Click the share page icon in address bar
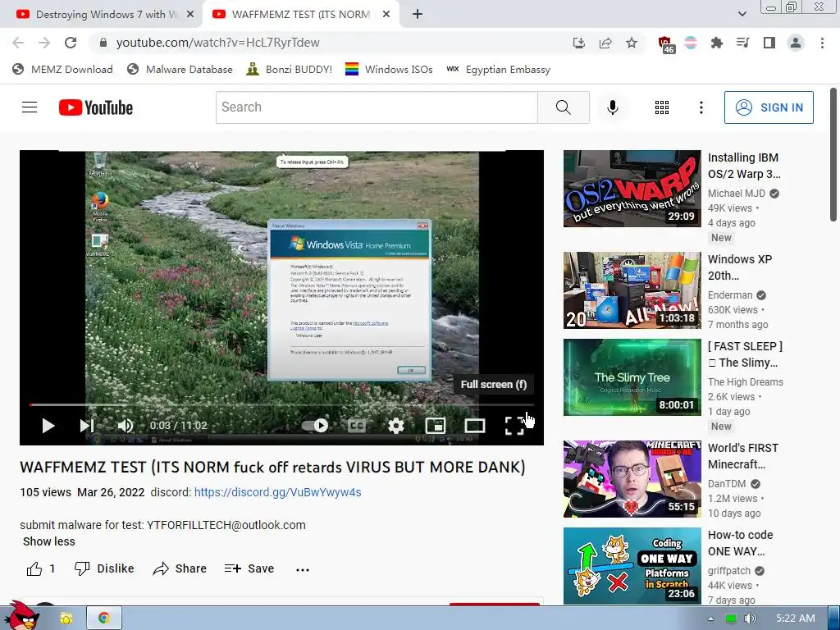The image size is (840, 630). click(x=605, y=43)
